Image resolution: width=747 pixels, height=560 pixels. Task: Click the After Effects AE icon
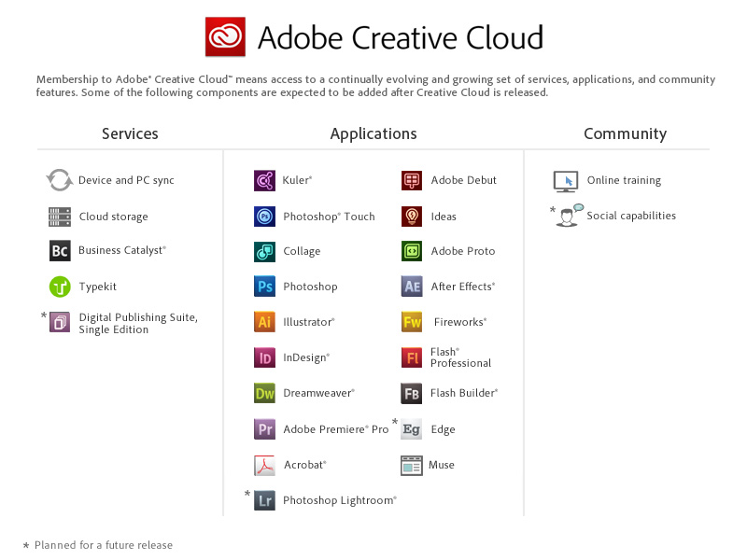[x=412, y=287]
